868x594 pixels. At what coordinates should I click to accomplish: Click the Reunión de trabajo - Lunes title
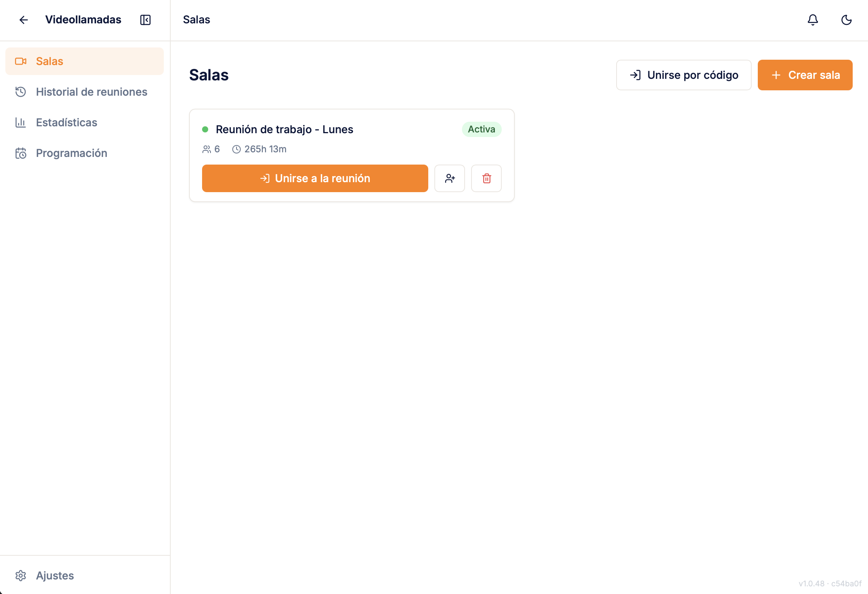click(284, 129)
